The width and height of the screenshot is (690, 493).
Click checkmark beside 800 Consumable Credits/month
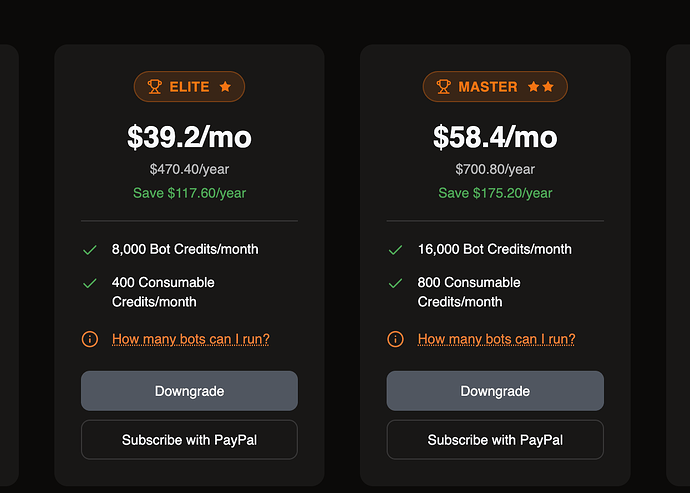click(x=395, y=283)
